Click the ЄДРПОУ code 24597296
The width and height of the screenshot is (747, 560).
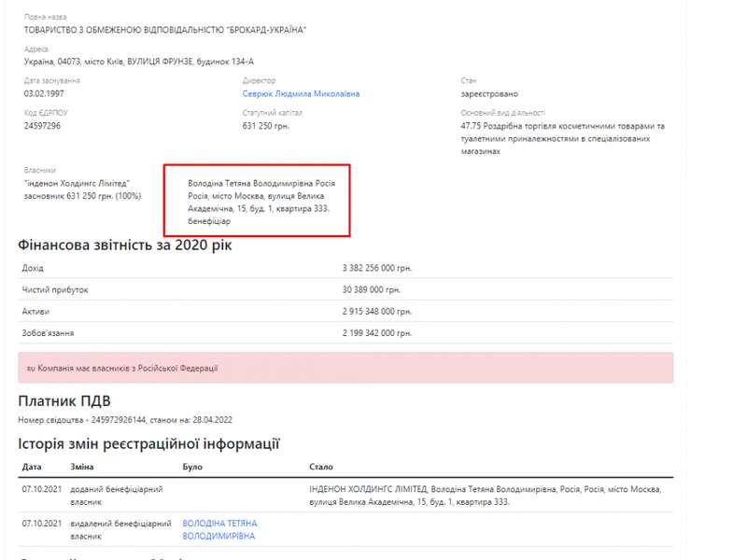click(42, 126)
